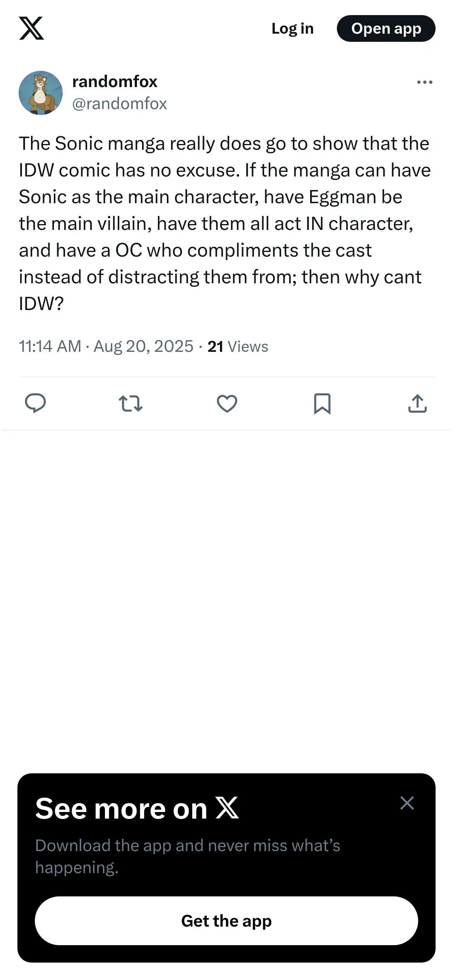Reply to randomfox's post
Image resolution: width=453 pixels, height=980 pixels.
pos(35,403)
